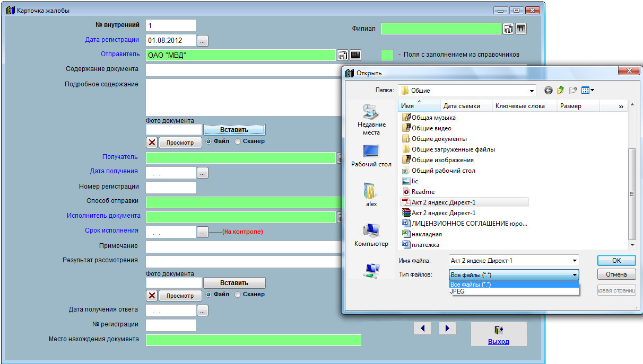Viewport: 643px width, 364px height.
Task: Click the file list scroll-down arrow
Action: pyautogui.click(x=632, y=245)
